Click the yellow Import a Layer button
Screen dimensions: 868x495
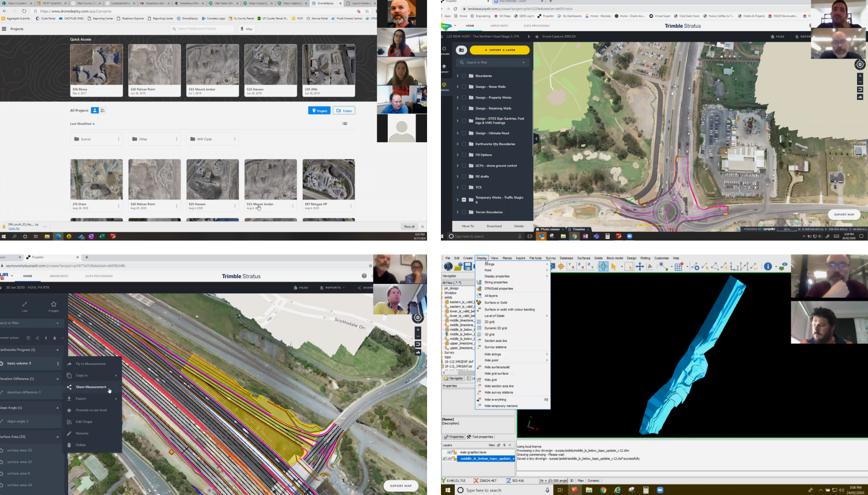[499, 50]
